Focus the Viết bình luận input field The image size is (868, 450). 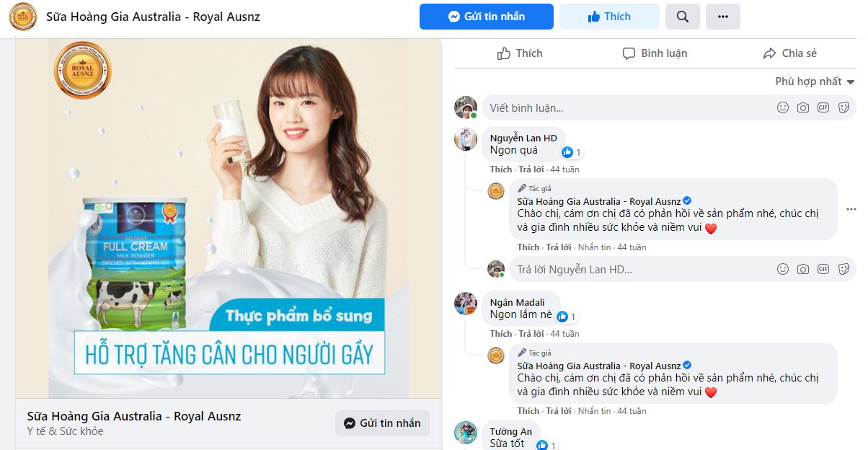669,108
